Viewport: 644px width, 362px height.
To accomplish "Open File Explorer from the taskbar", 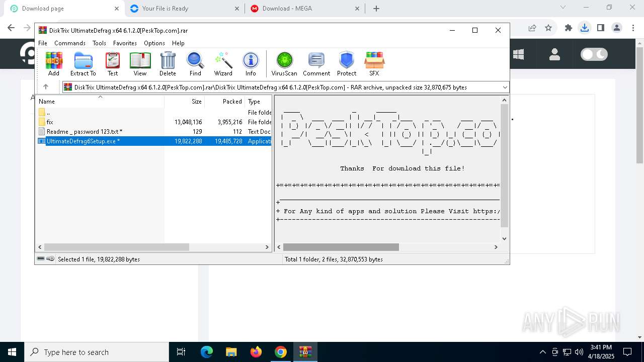I will click(x=231, y=352).
